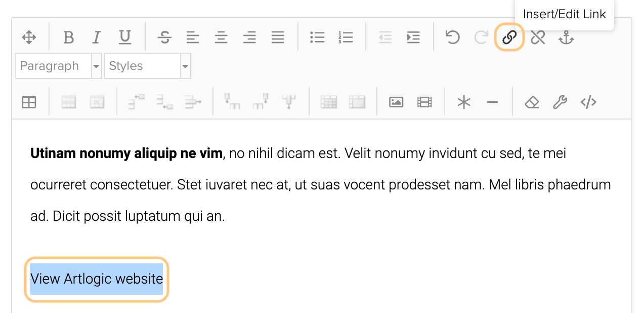
Task: Click the bold text 'Utinam nonumy aliquip ne vim'
Action: pyautogui.click(x=126, y=153)
